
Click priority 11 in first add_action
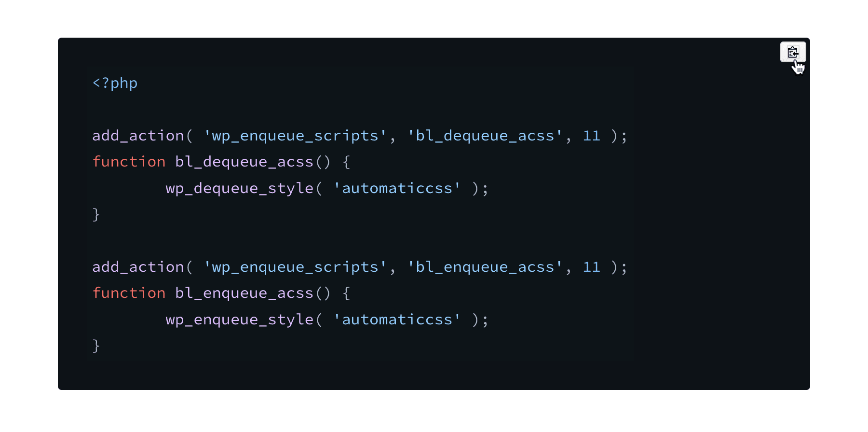592,136
